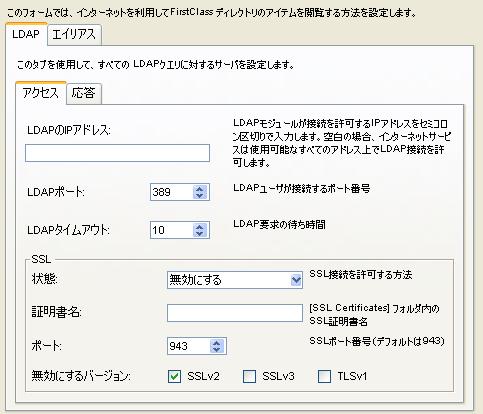Click the SSL port value 943
The width and height of the screenshot is (483, 414).
click(x=178, y=346)
